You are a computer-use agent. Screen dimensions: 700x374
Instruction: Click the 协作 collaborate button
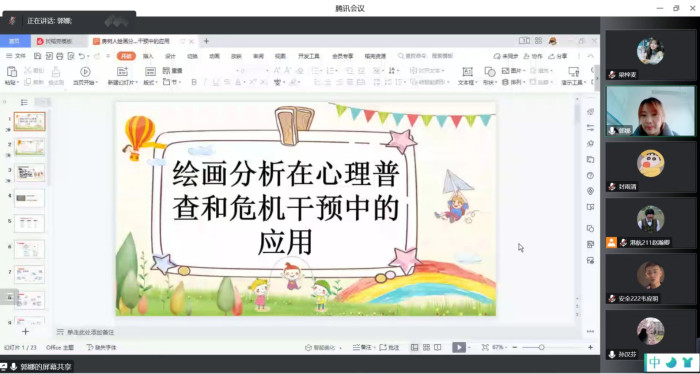(x=532, y=56)
